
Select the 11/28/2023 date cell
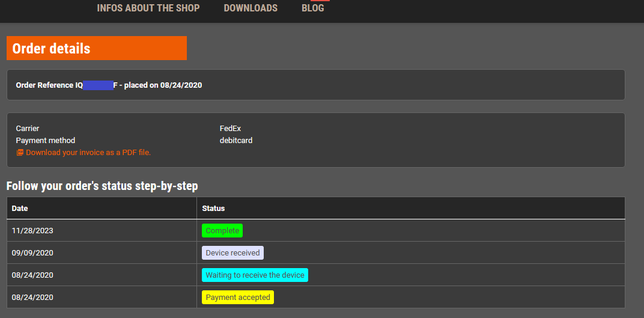point(32,231)
